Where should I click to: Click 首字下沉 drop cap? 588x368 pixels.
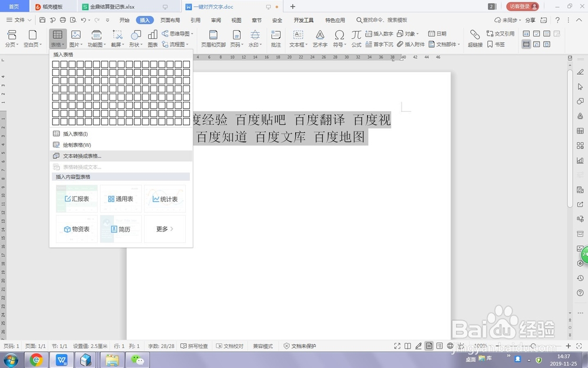pos(379,44)
